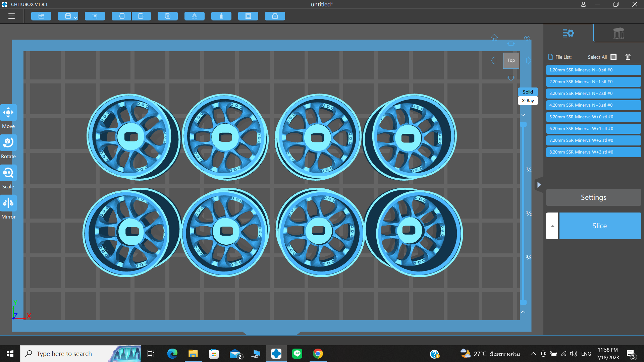Click the Save project toolbar button
This screenshot has height=362, width=644.
(68, 16)
